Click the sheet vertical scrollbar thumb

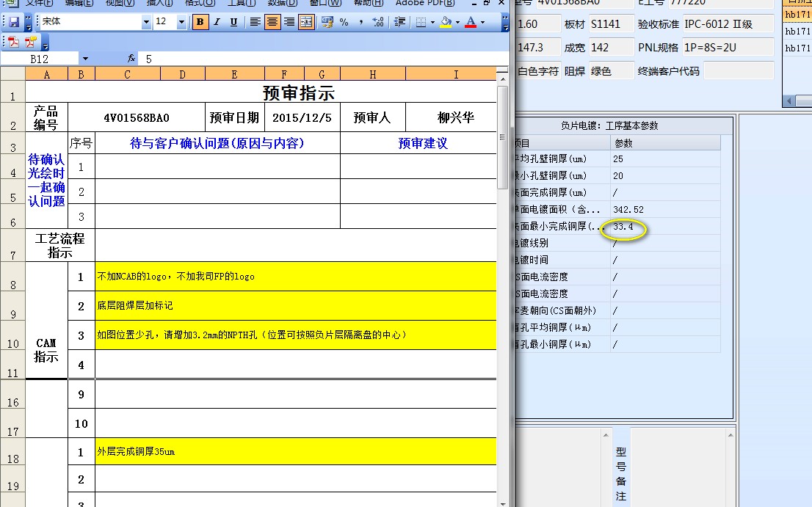(x=501, y=137)
